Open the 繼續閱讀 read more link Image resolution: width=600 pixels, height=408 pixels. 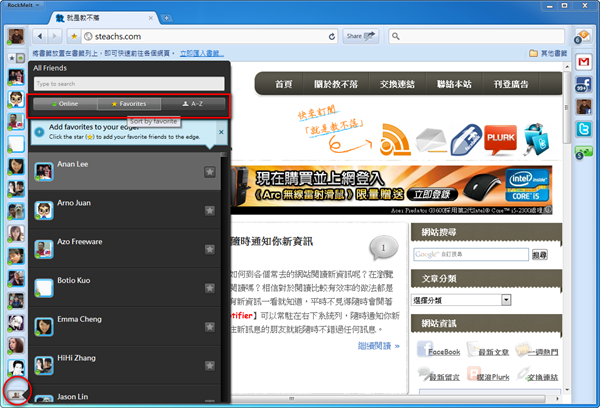(x=378, y=346)
